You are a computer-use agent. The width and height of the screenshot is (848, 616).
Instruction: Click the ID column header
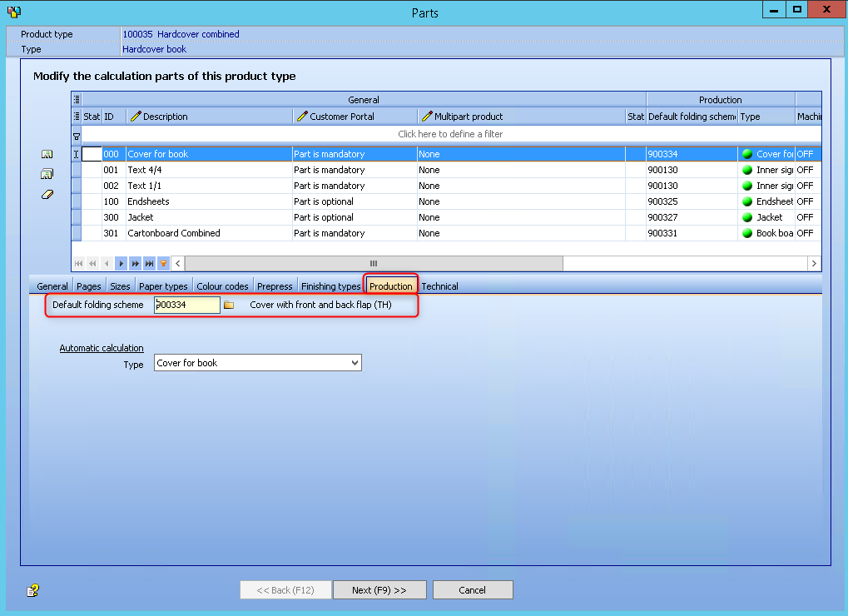click(x=114, y=117)
